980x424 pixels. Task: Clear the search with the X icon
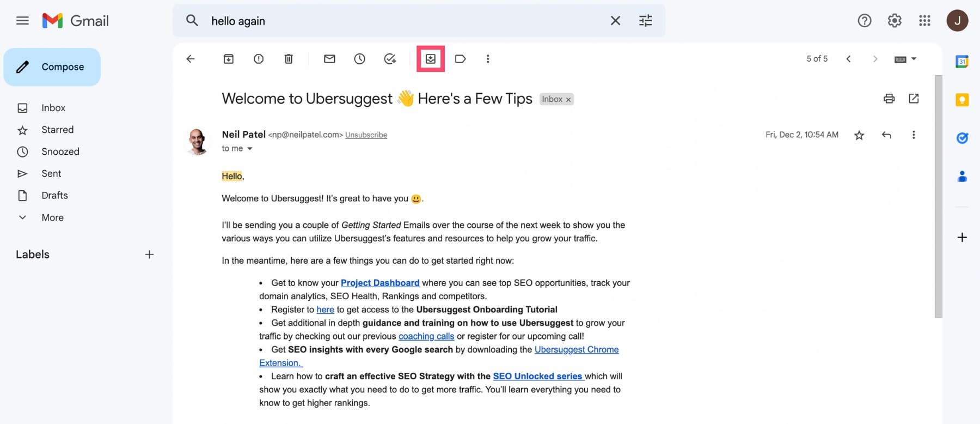coord(615,21)
